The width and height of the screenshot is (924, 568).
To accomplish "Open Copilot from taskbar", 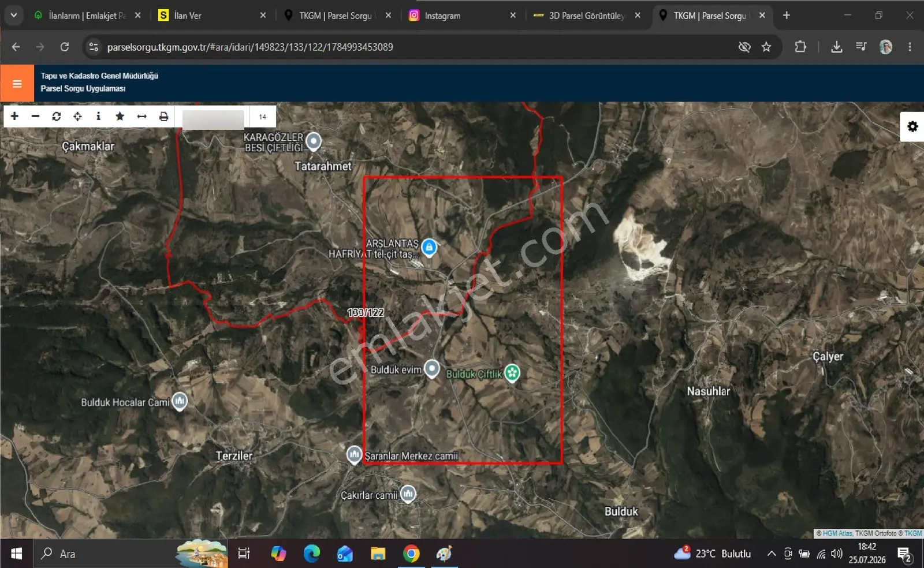I will coord(278,554).
